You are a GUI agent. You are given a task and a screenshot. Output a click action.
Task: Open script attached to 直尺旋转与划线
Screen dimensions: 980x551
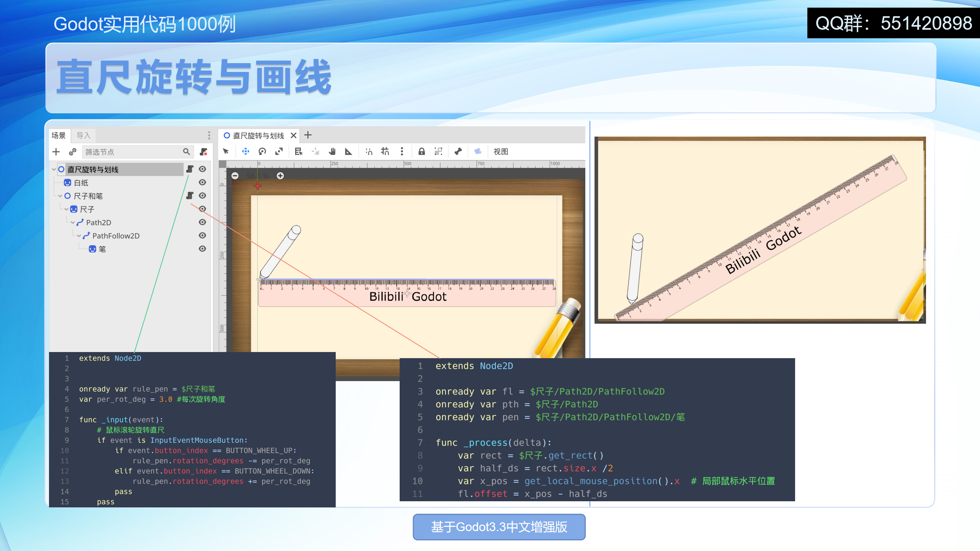coord(190,169)
